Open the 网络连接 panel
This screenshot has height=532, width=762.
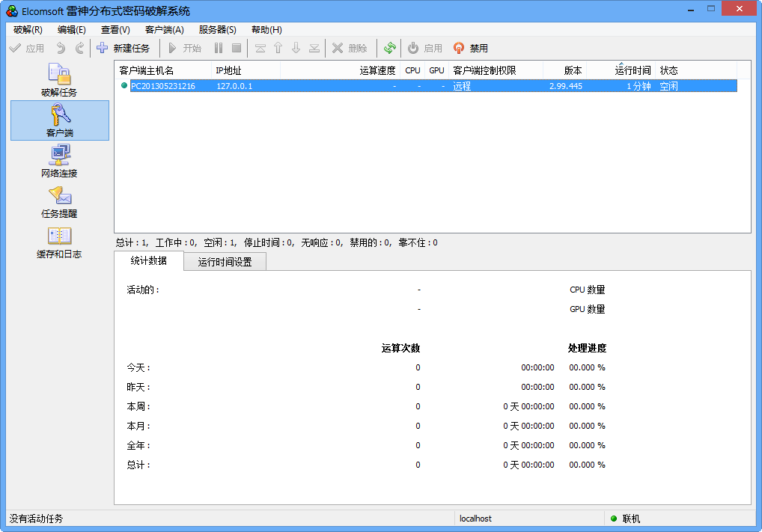(x=59, y=161)
